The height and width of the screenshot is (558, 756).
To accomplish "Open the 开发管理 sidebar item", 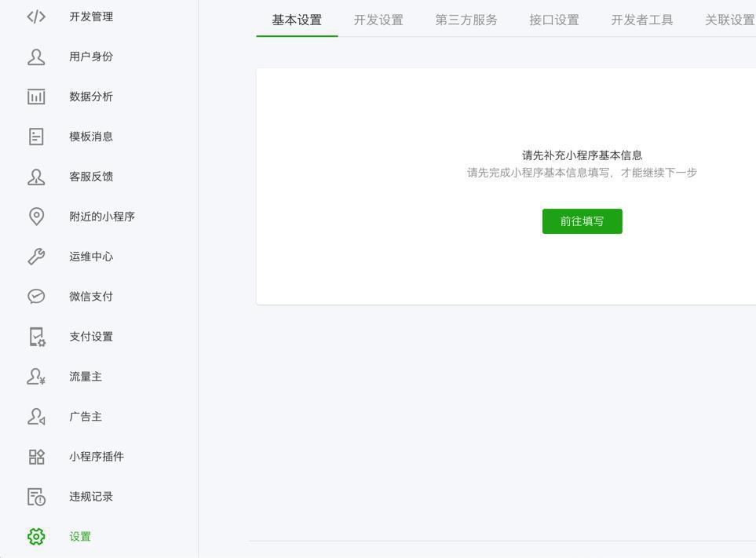I will point(91,16).
